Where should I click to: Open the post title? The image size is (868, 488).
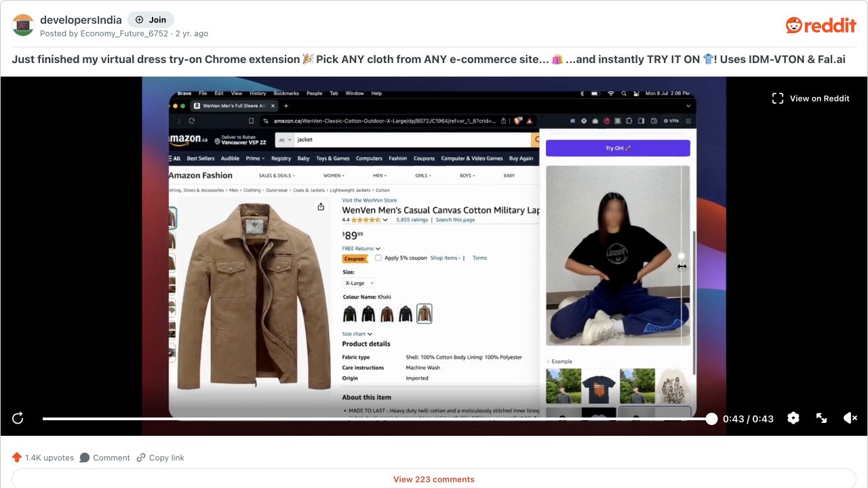point(429,59)
